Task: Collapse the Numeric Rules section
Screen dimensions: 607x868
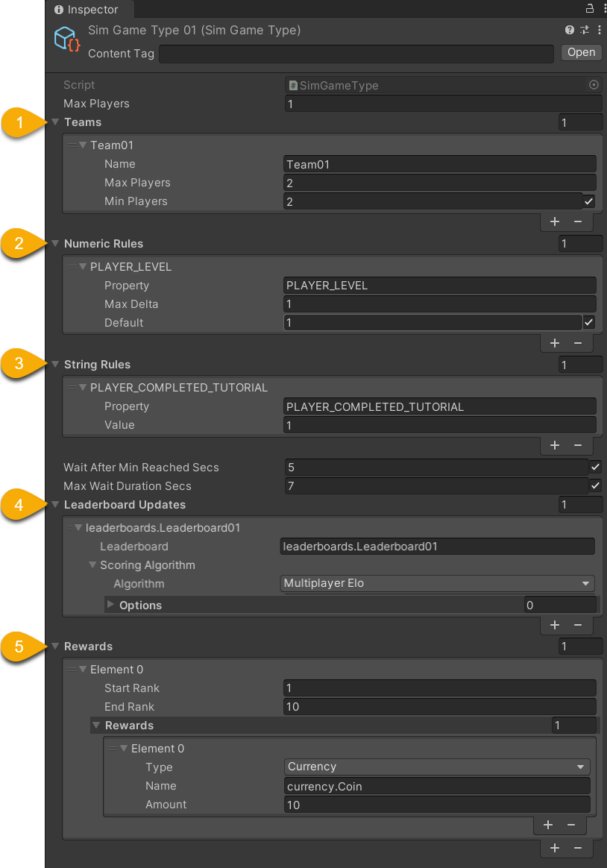Action: [x=55, y=244]
